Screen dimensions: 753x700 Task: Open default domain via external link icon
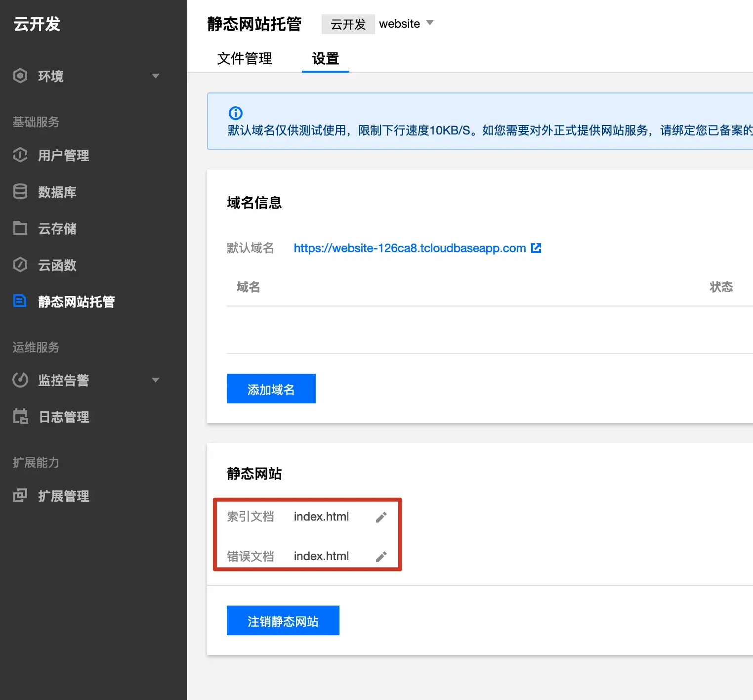pyautogui.click(x=536, y=248)
